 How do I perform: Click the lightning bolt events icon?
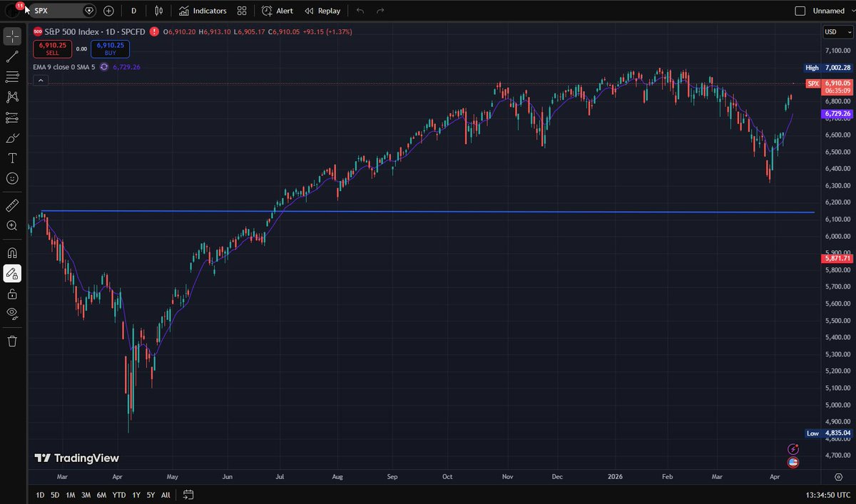(793, 449)
